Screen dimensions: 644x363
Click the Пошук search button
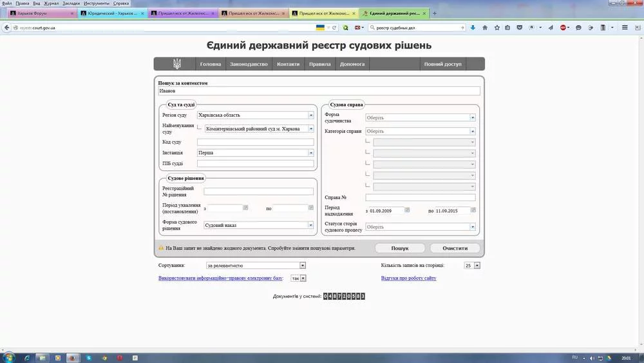400,248
